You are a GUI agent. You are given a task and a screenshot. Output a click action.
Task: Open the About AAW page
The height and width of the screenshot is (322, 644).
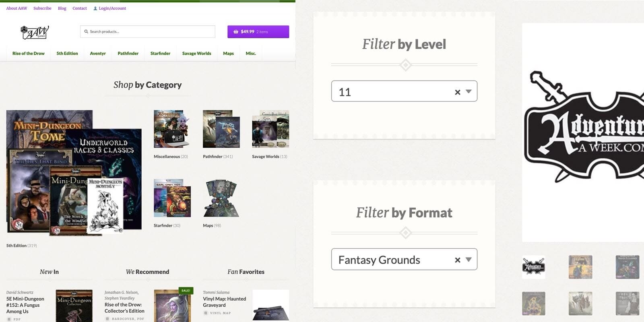[17, 8]
